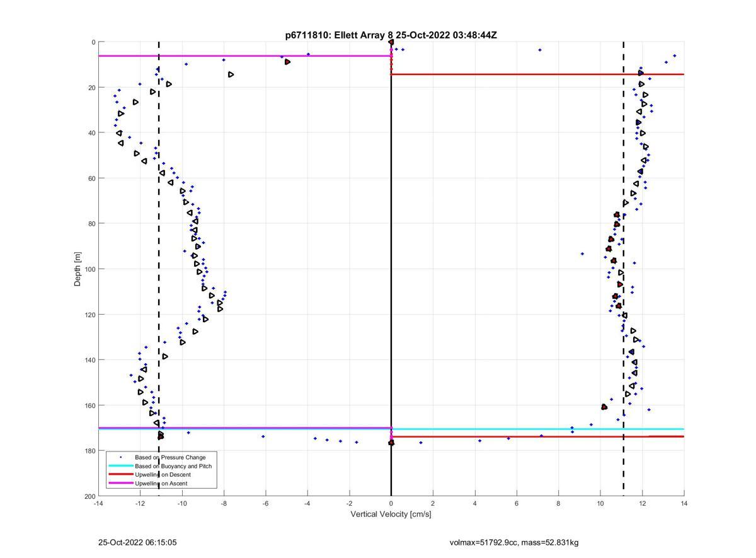The width and height of the screenshot is (756, 558).
Task: Click the '10' tick on the velocity axis
Action: point(600,503)
